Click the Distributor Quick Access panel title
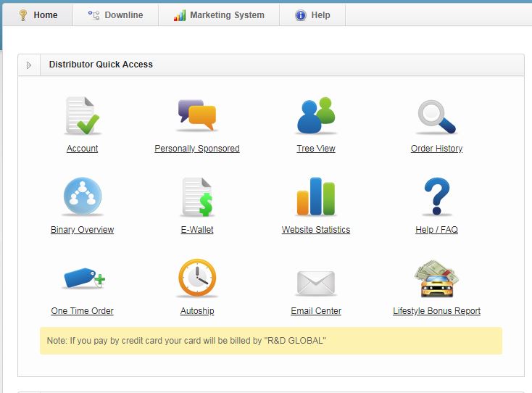 (101, 64)
